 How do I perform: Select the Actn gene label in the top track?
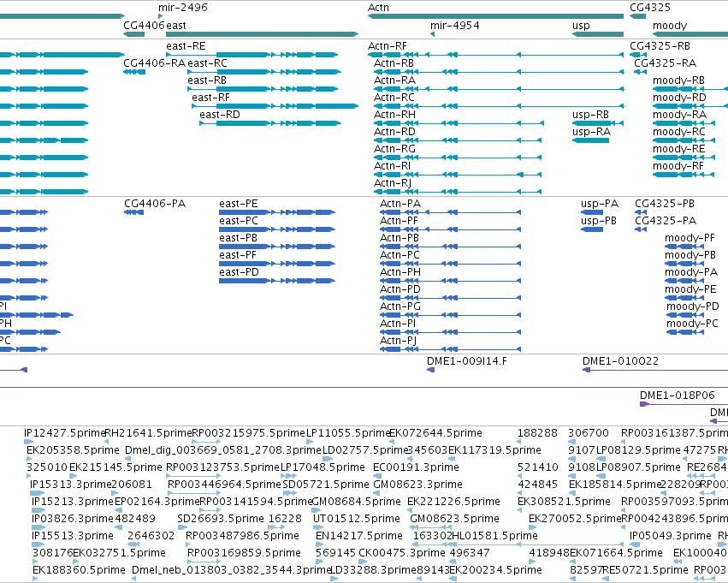pos(378,8)
